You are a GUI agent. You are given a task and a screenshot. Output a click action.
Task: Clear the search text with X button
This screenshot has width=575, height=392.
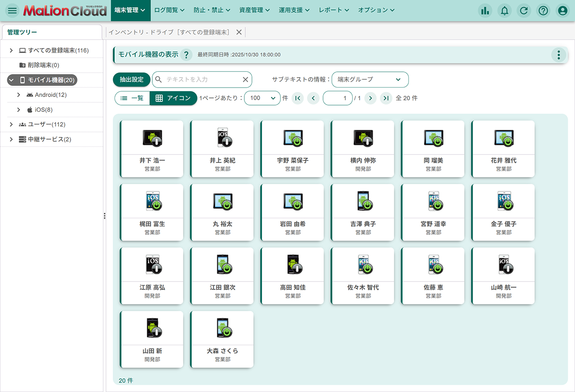coord(245,79)
